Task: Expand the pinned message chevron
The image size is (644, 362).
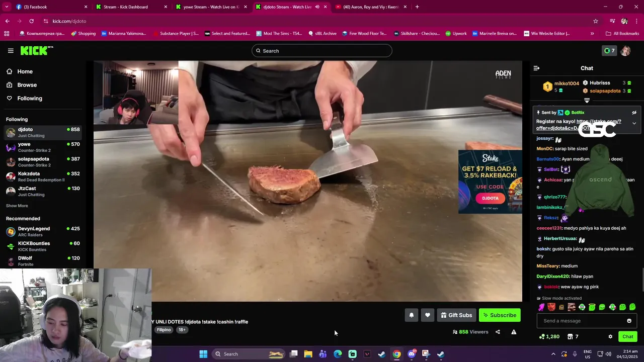Action: (x=634, y=123)
